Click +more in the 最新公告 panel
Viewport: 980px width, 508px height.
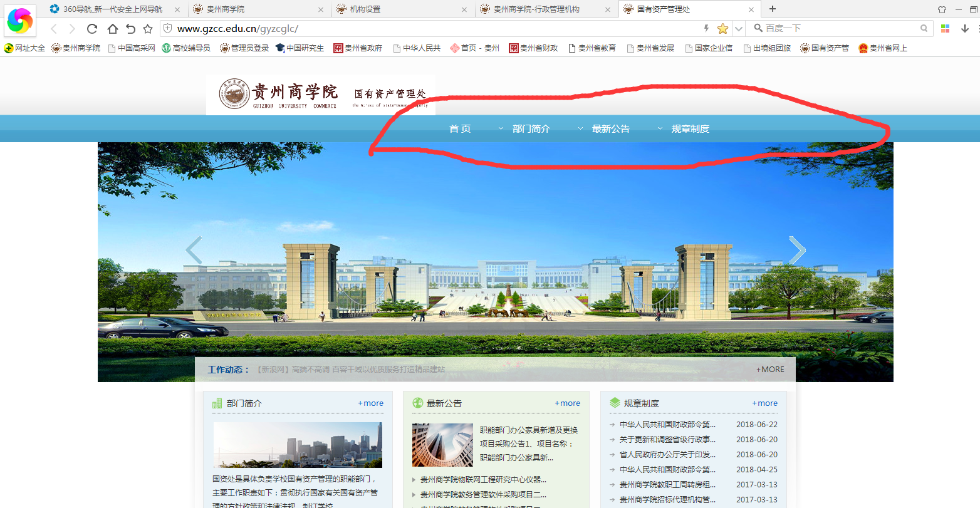pyautogui.click(x=567, y=403)
